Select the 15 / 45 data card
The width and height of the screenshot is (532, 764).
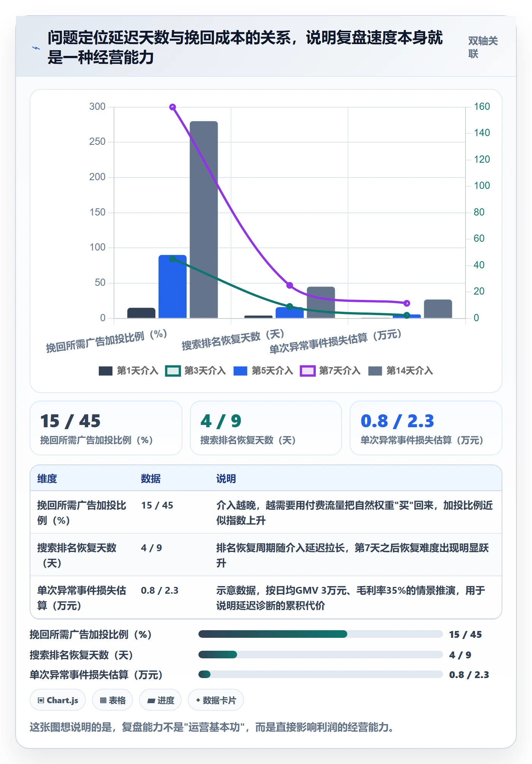106,428
